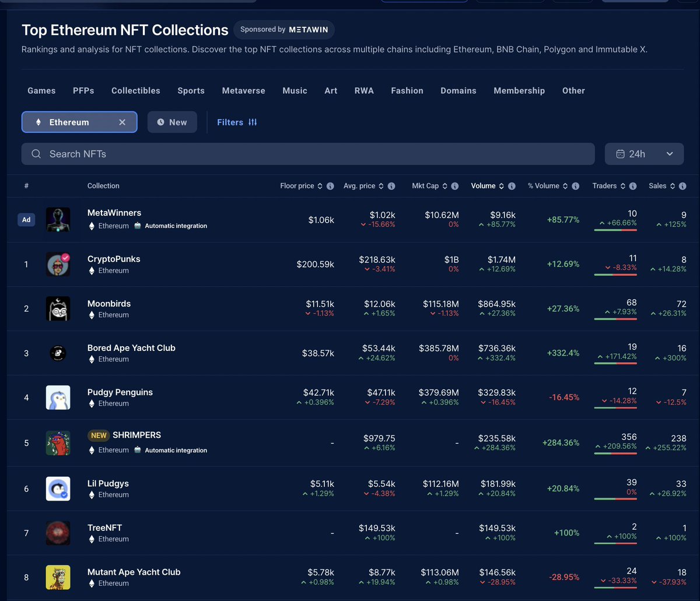Switch to the Collectibles category

pyautogui.click(x=136, y=91)
